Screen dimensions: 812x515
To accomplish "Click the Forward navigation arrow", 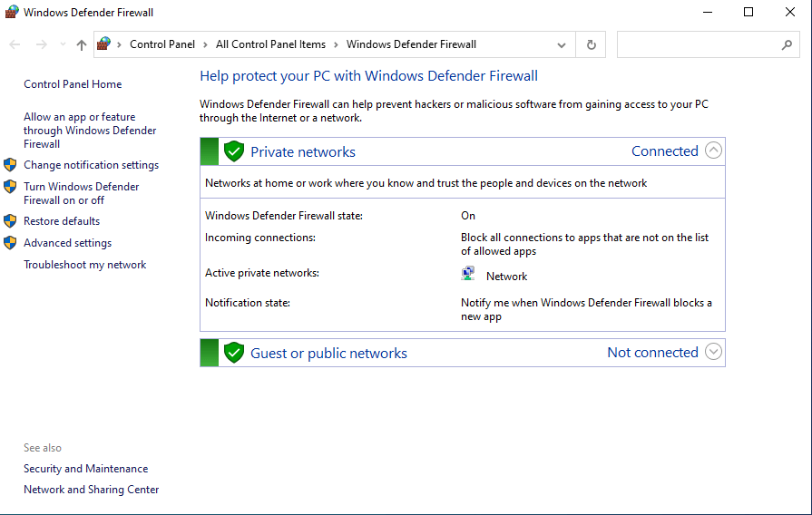I will coord(42,44).
